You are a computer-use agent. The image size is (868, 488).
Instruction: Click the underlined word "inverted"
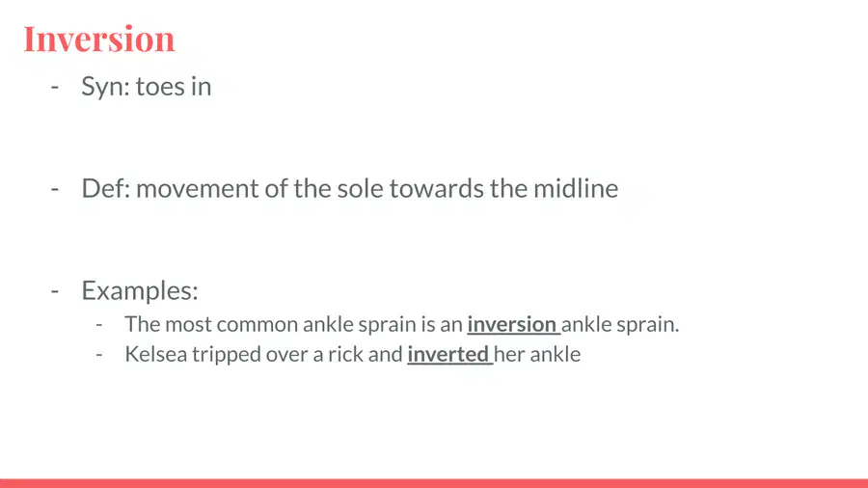click(448, 354)
